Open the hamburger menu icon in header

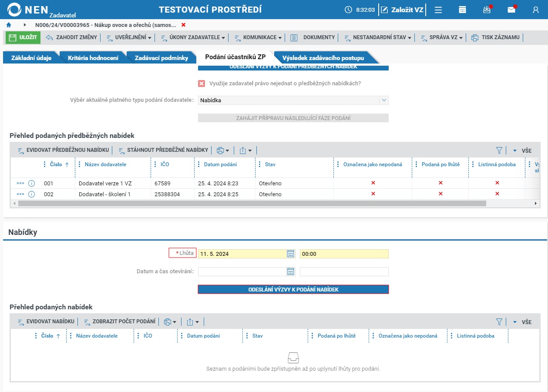click(438, 10)
